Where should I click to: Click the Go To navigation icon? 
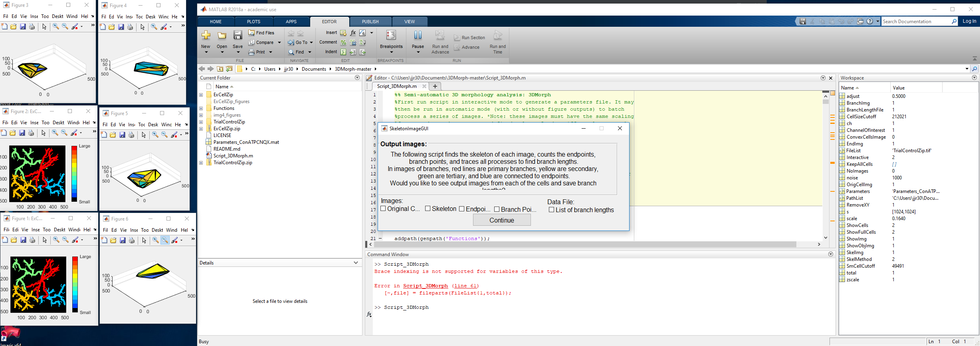click(x=291, y=42)
